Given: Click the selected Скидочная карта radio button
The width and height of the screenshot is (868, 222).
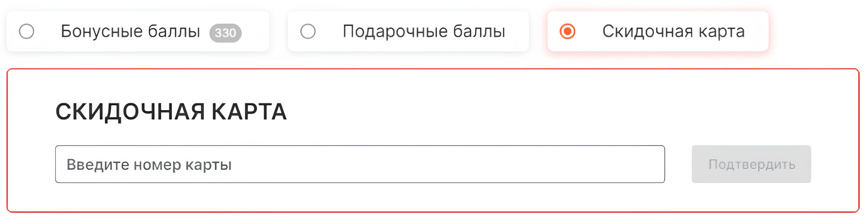Looking at the screenshot, I should click(567, 31).
